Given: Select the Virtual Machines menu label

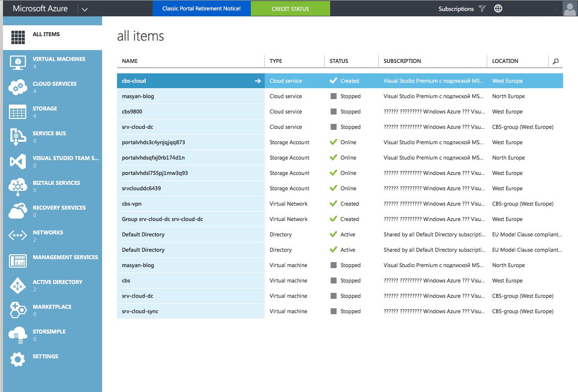Looking at the screenshot, I should pyautogui.click(x=59, y=59).
